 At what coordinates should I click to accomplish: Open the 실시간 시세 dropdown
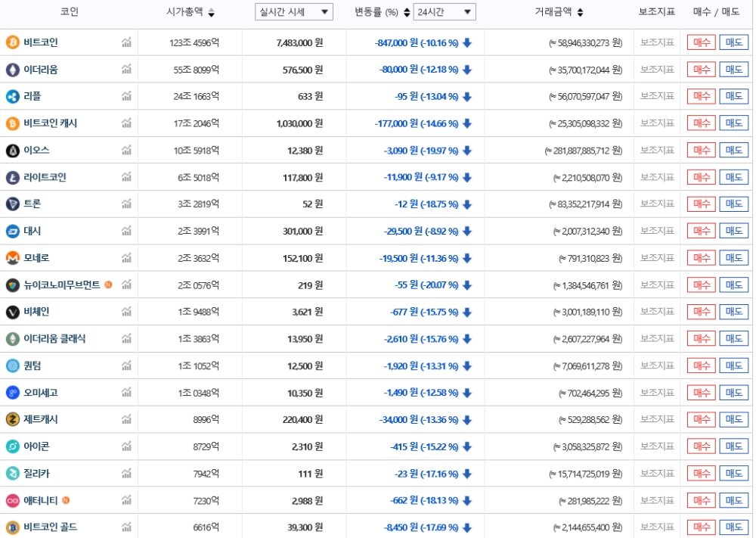tap(293, 12)
